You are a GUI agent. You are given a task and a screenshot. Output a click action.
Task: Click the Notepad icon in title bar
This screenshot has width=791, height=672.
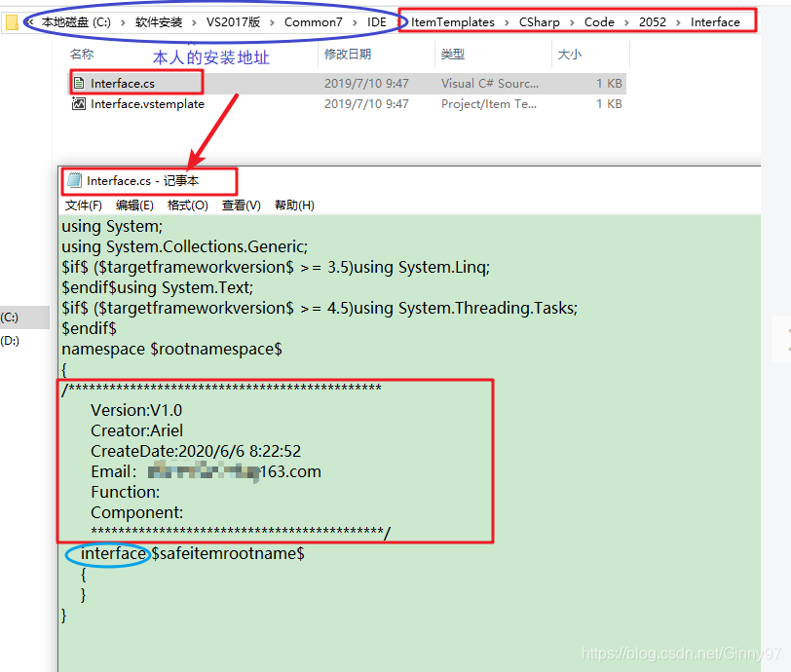(x=75, y=180)
